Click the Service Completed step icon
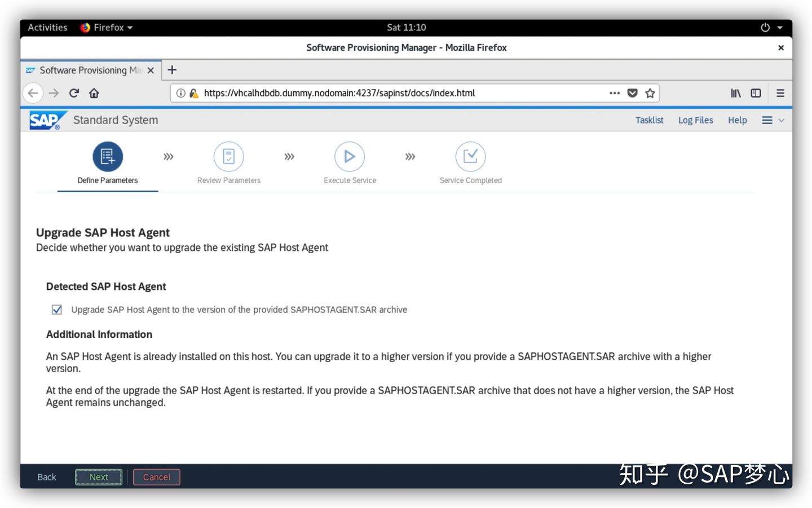This screenshot has height=508, width=812. click(x=470, y=156)
